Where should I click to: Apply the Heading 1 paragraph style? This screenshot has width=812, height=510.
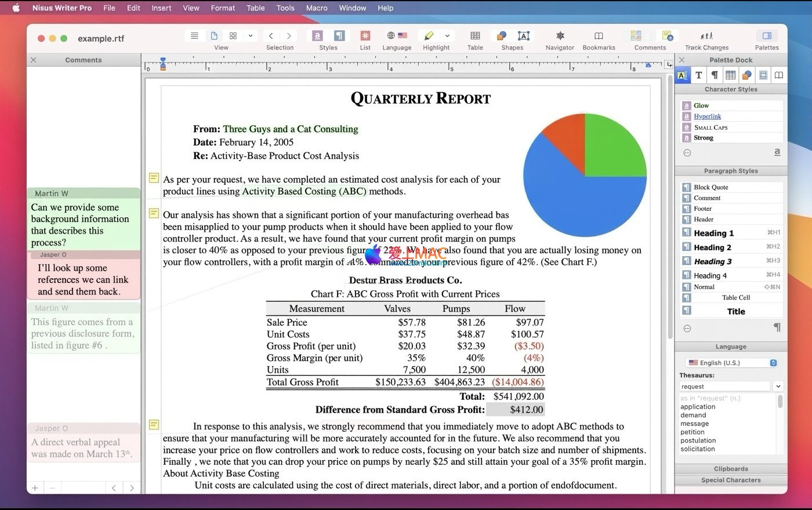click(x=713, y=233)
